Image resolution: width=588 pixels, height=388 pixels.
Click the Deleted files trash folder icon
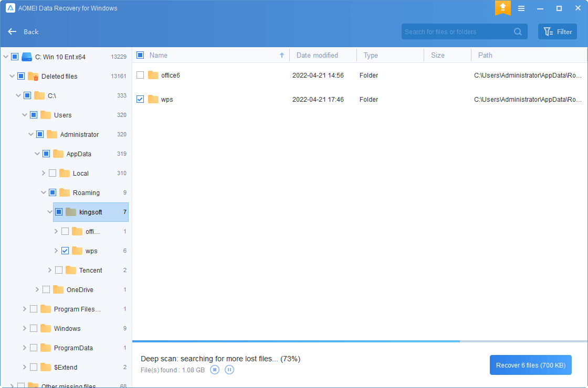pos(34,77)
